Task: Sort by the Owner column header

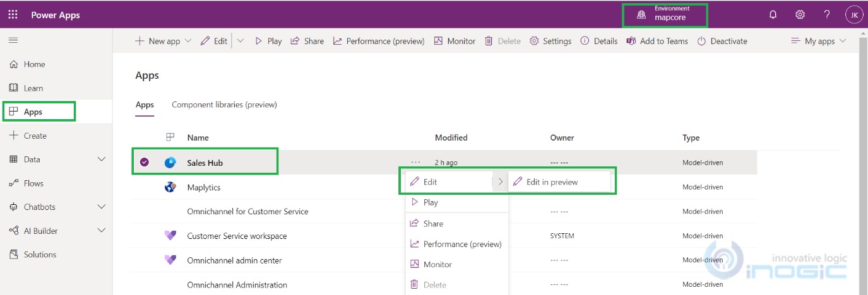Action: [562, 137]
